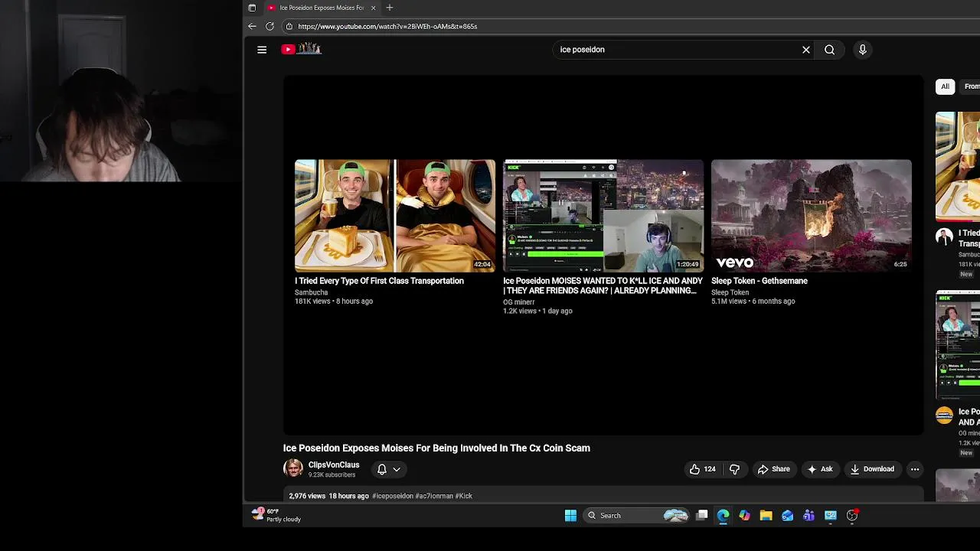Screen dimensions: 980x551
Task: Select the From filter chip
Action: [x=970, y=86]
